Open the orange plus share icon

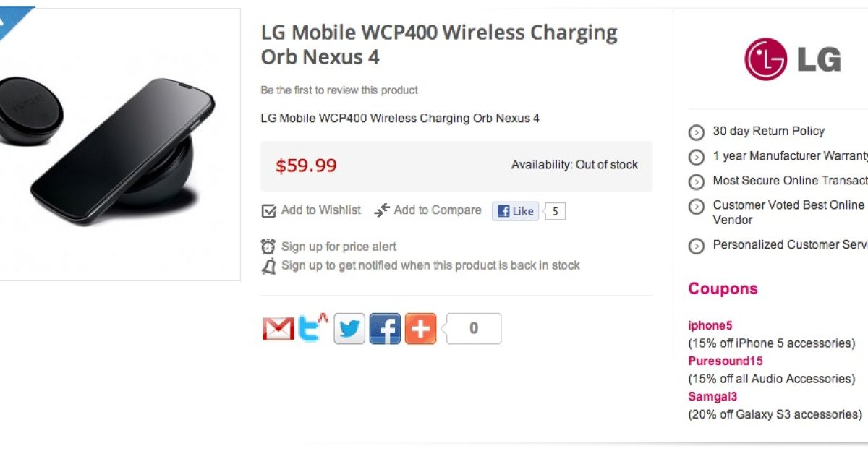(x=420, y=329)
